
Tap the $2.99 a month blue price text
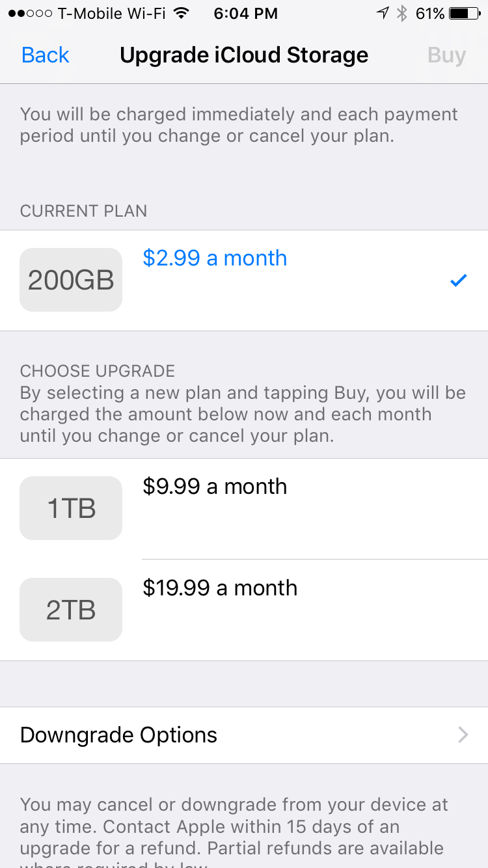coord(215,258)
